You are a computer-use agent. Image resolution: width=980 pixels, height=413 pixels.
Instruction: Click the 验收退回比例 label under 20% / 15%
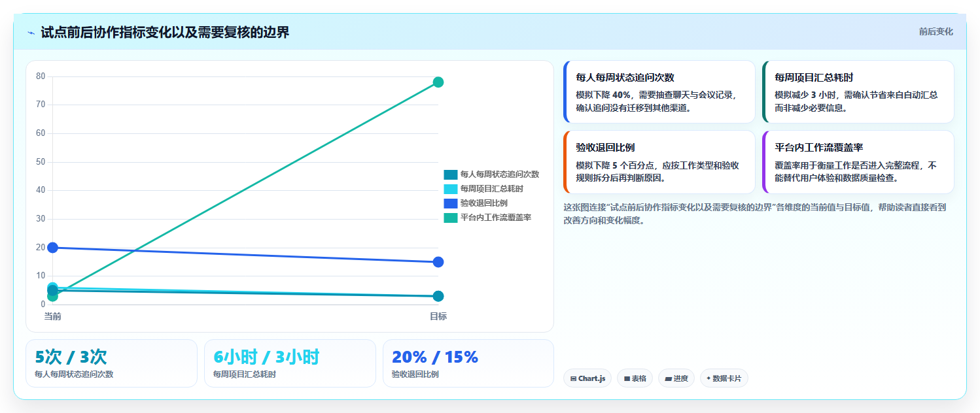pyautogui.click(x=415, y=374)
